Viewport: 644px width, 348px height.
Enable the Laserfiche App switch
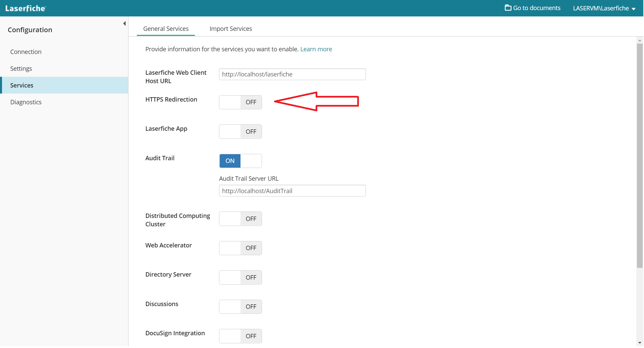pyautogui.click(x=240, y=132)
